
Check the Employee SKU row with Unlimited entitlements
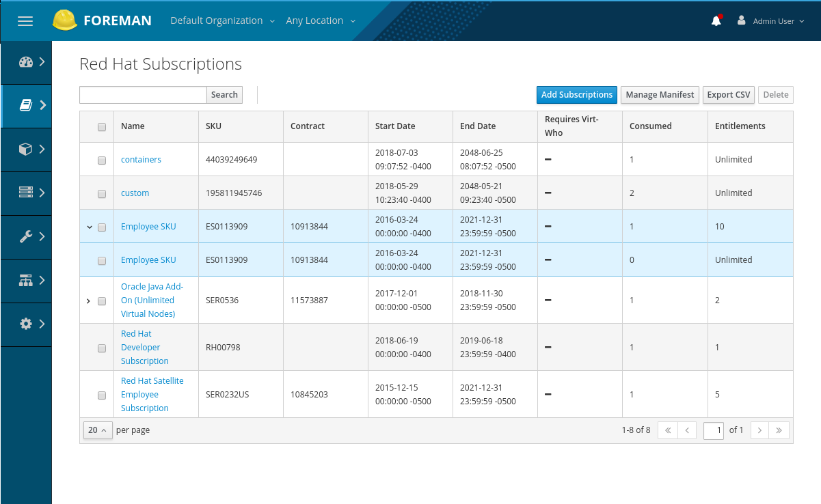(102, 261)
